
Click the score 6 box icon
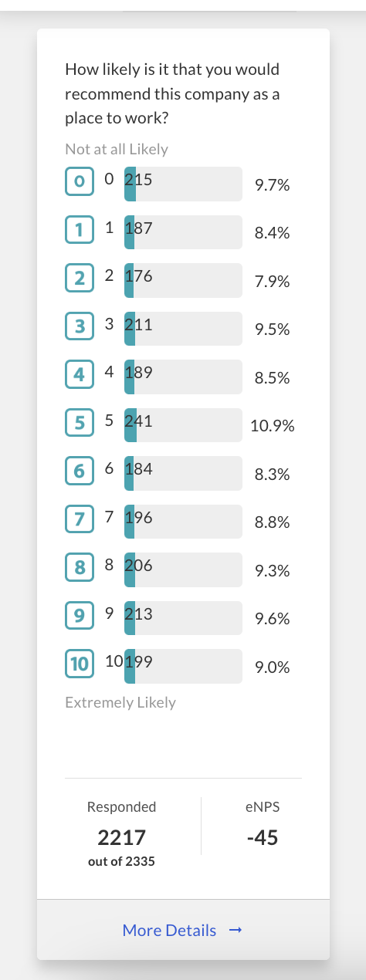pyautogui.click(x=79, y=471)
